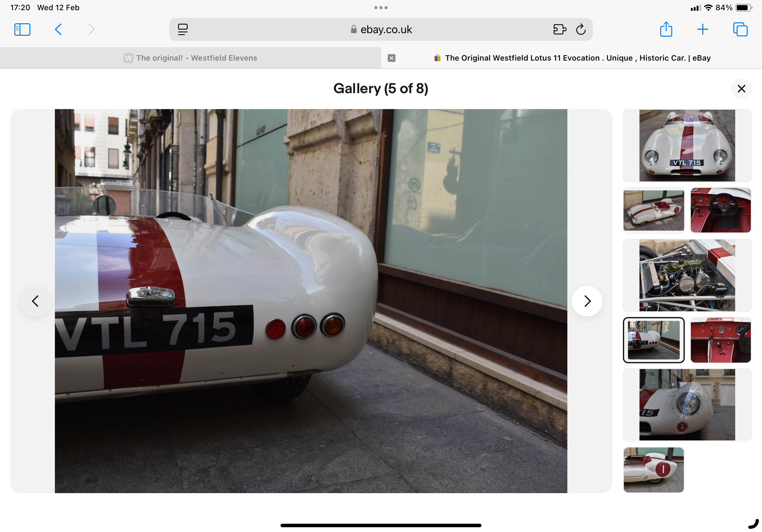Toggle the Safari sidebar panel
The width and height of the screenshot is (762, 532).
(x=22, y=30)
